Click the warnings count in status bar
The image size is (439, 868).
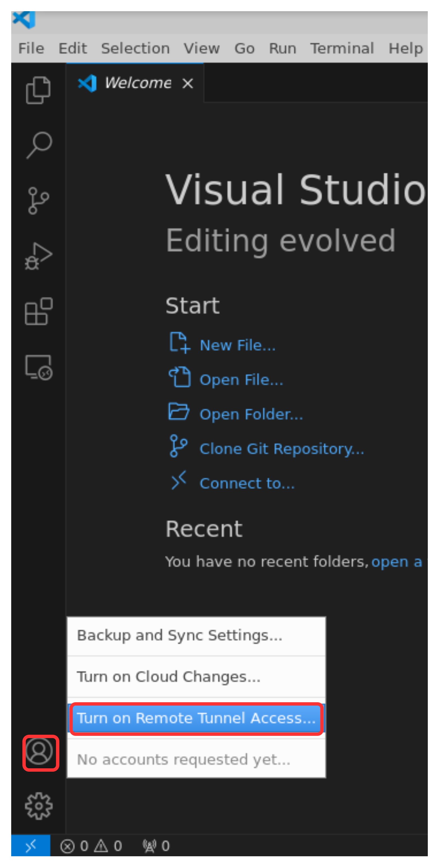coord(108,846)
